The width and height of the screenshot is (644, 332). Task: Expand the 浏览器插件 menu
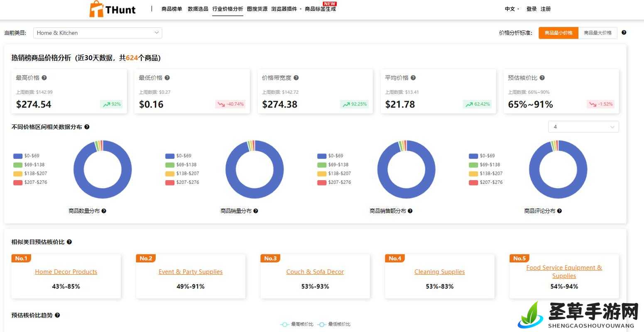[286, 9]
